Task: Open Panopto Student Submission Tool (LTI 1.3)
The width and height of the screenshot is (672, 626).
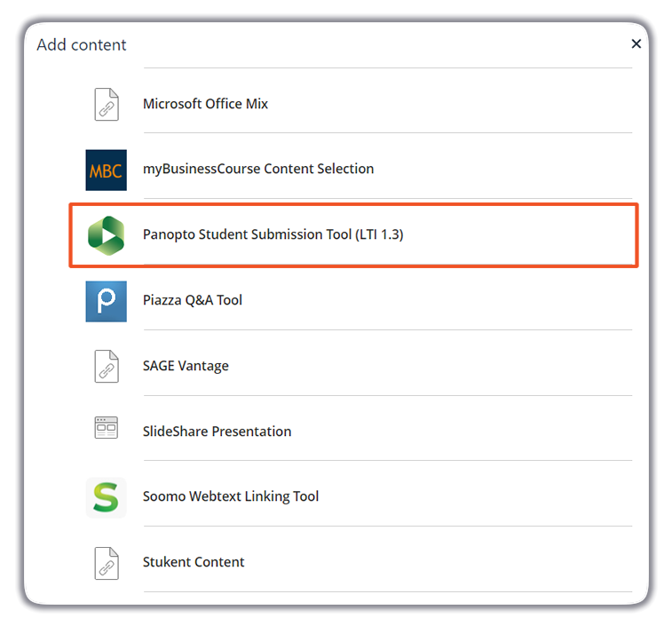Action: coord(273,234)
